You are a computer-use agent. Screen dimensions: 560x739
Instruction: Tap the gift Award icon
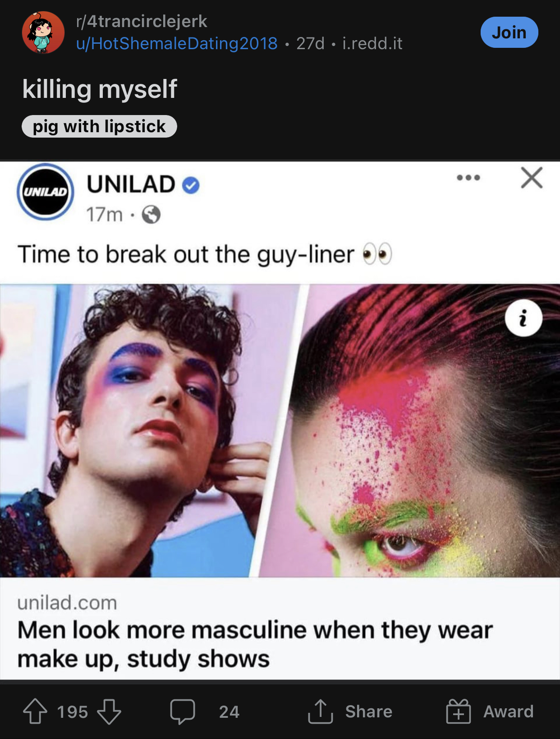(x=458, y=711)
